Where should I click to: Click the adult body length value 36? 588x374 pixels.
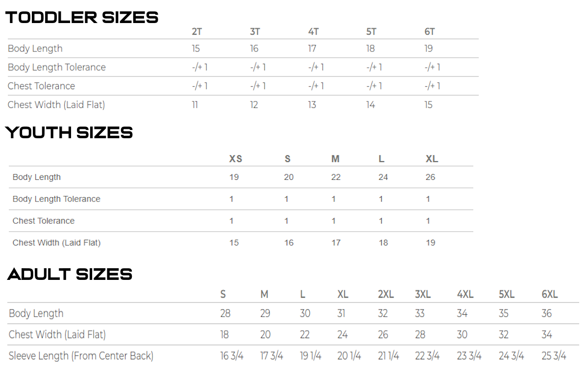[546, 314]
